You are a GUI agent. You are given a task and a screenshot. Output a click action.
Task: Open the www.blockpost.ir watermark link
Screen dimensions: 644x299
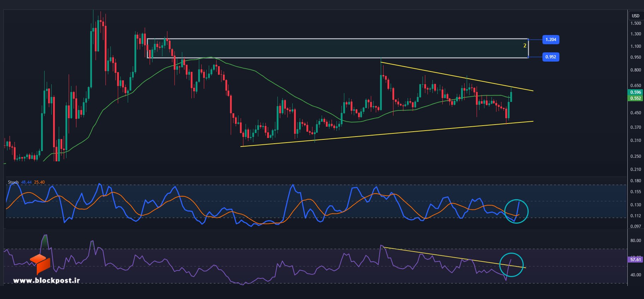(x=46, y=280)
